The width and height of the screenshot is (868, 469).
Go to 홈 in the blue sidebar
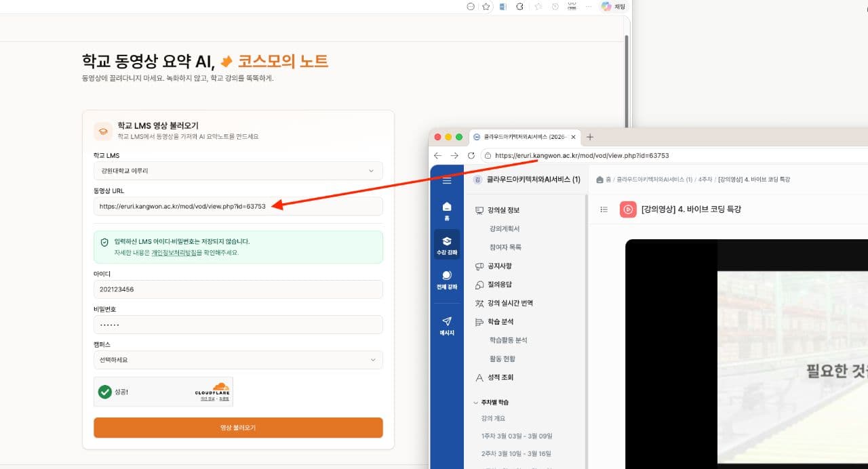point(446,211)
